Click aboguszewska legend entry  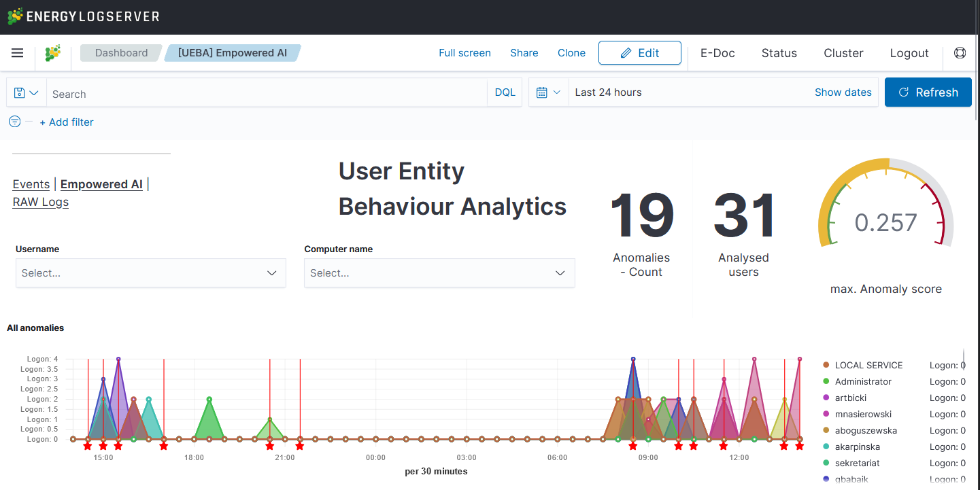coord(866,430)
